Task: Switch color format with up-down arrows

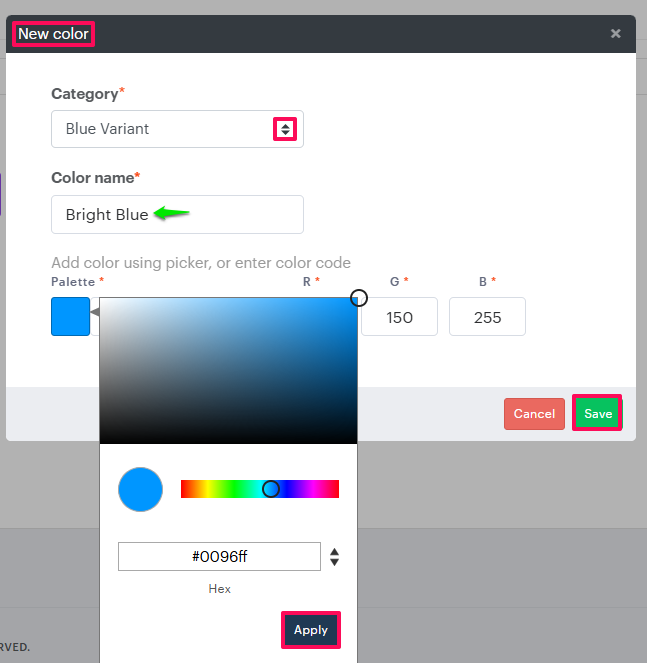Action: tap(334, 557)
